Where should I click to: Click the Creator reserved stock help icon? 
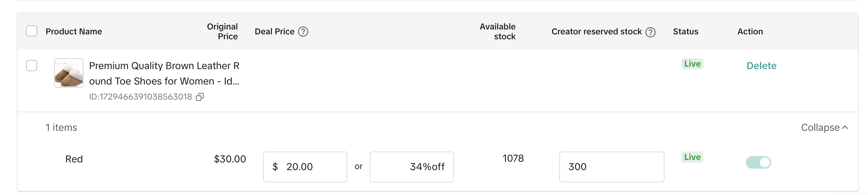point(650,32)
